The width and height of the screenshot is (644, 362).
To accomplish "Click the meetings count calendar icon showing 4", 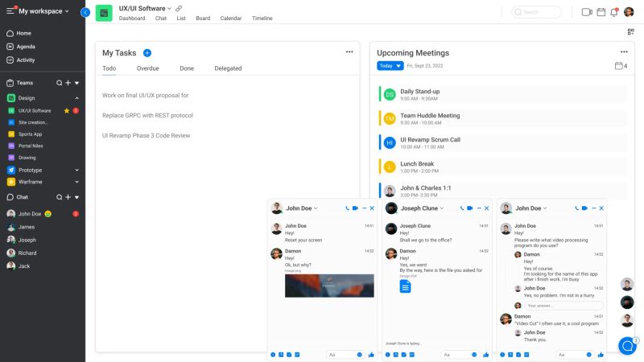I will pos(618,66).
